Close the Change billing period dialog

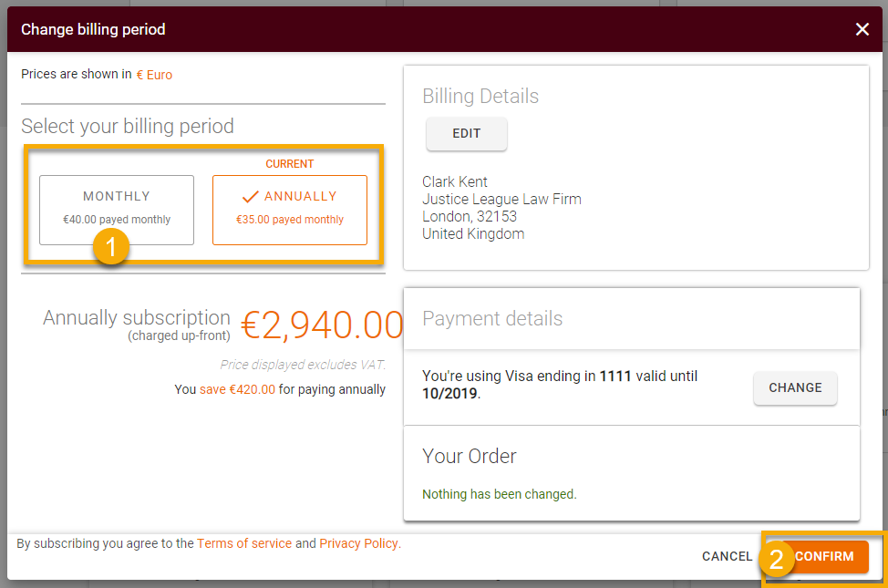click(862, 28)
